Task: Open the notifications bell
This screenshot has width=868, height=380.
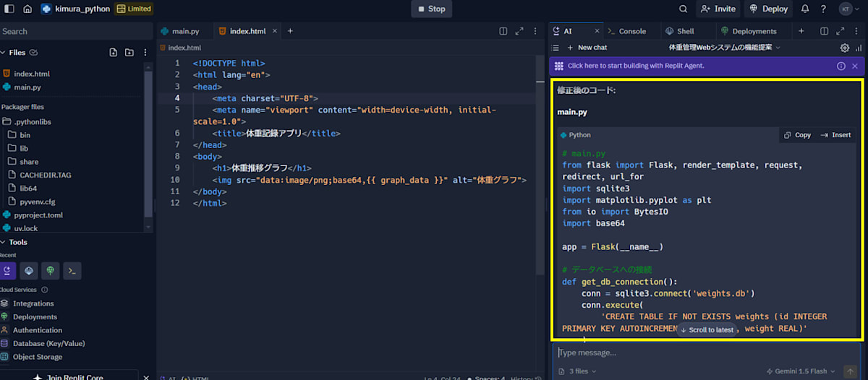Action: [x=805, y=9]
